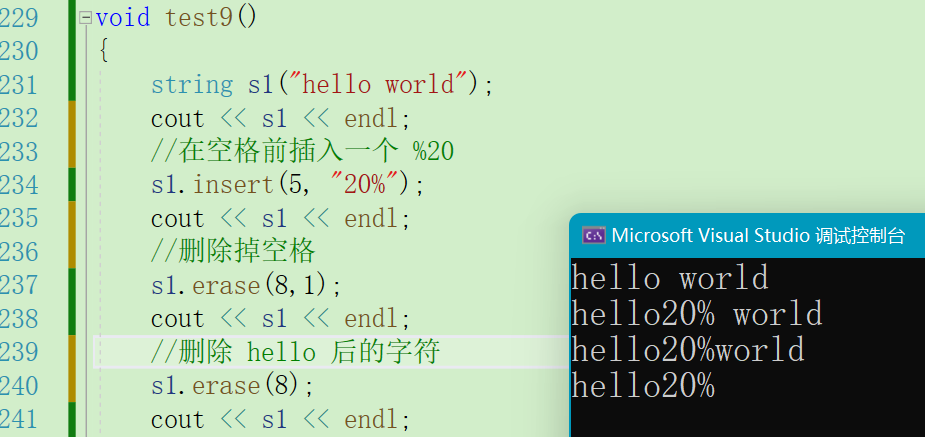Click line number 233
This screenshot has width=925, height=437.
(19, 152)
